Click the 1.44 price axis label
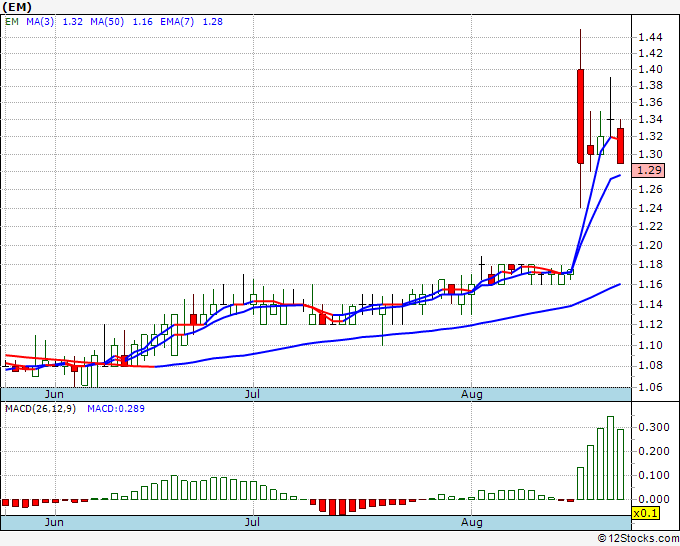The image size is (680, 546). point(651,37)
